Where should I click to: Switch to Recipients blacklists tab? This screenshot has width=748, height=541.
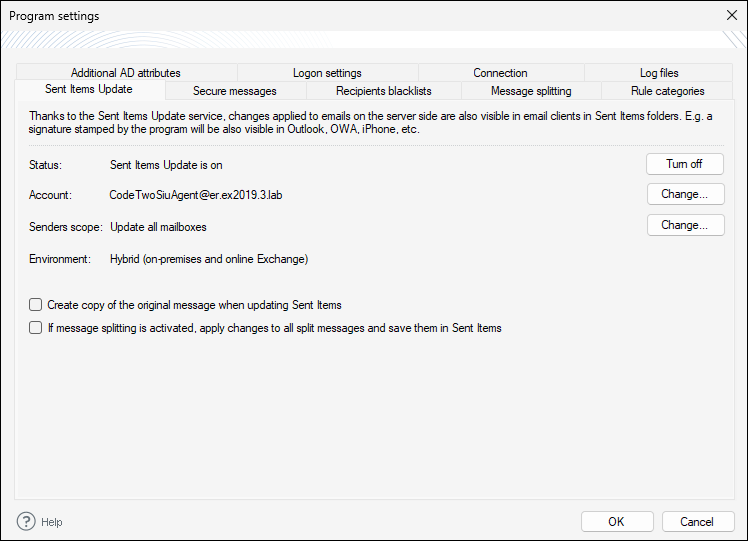pos(384,91)
